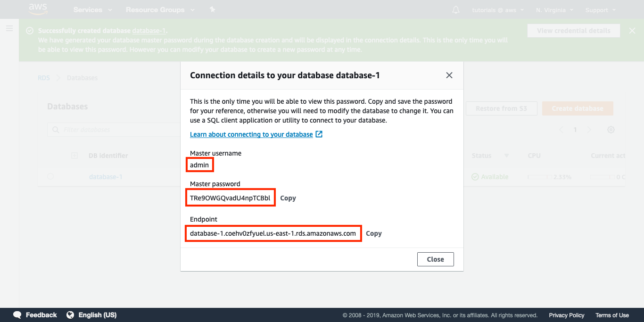This screenshot has width=644, height=322.
Task: Open the N. Virginia region dropdown
Action: tap(554, 10)
